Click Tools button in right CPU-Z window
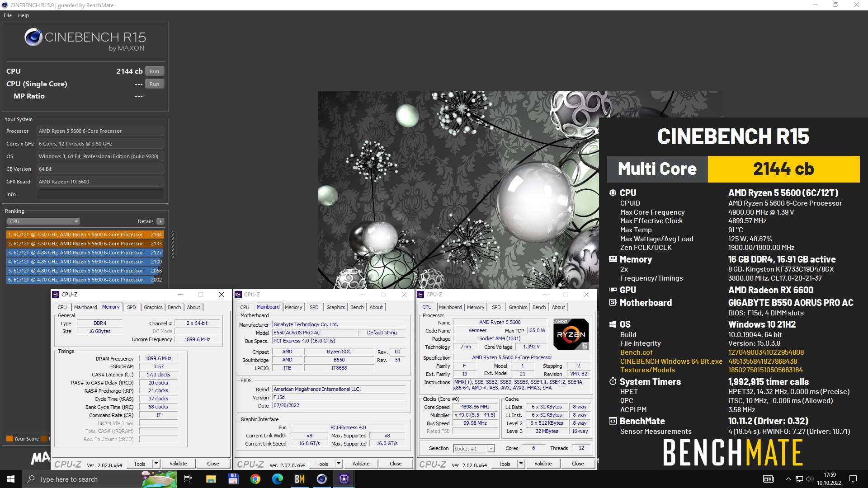The width and height of the screenshot is (868, 488). (505, 464)
